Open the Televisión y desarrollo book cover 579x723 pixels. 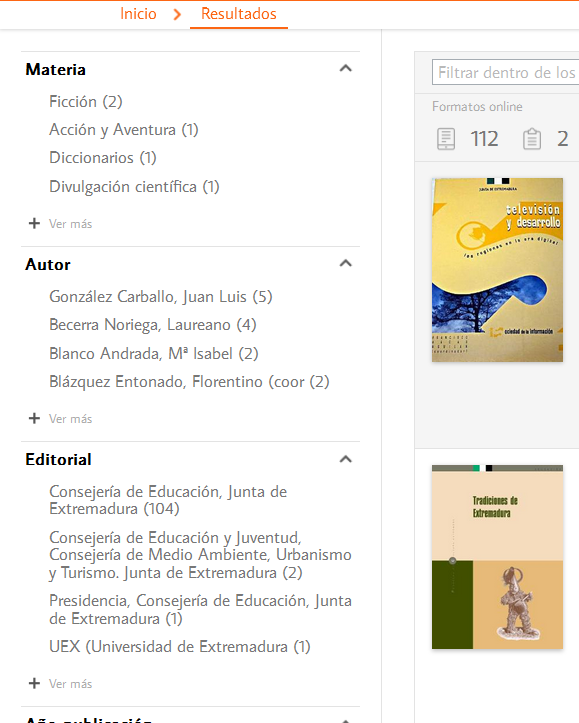tap(497, 270)
